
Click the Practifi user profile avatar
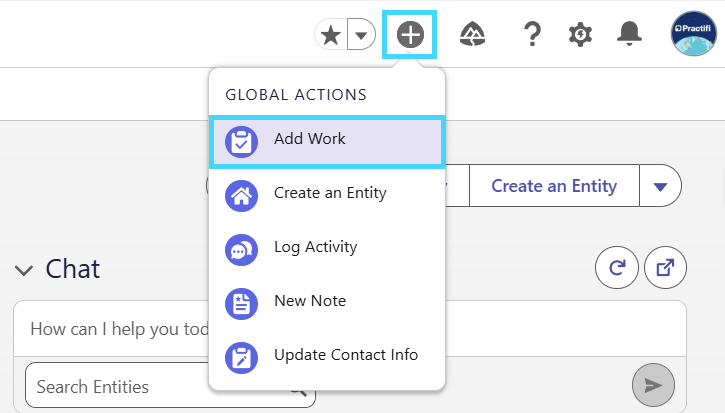[x=694, y=34]
